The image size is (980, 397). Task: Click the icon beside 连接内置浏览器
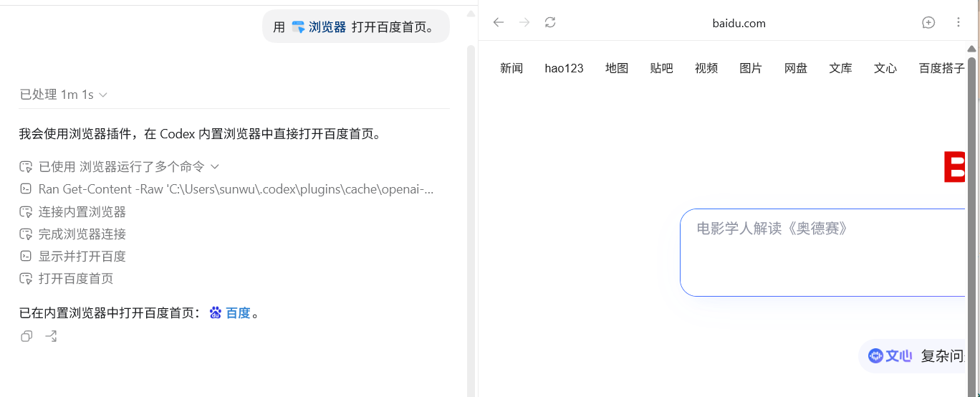point(26,211)
